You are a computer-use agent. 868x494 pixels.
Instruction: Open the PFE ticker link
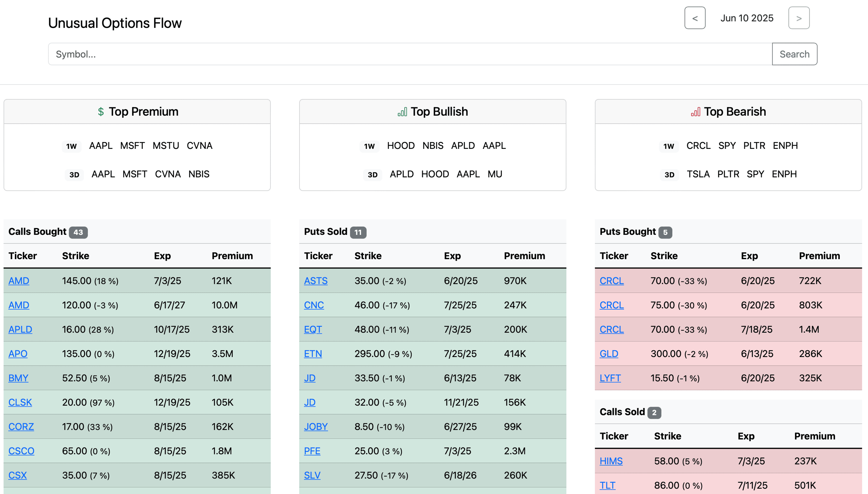click(x=312, y=451)
